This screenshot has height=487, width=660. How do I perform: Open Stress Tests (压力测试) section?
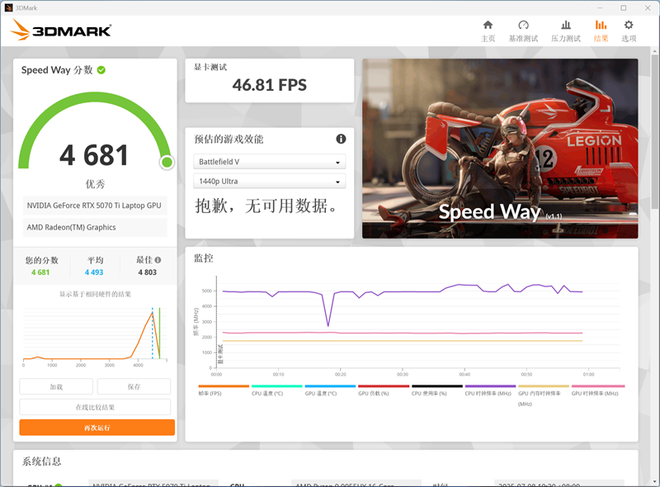tap(565, 30)
